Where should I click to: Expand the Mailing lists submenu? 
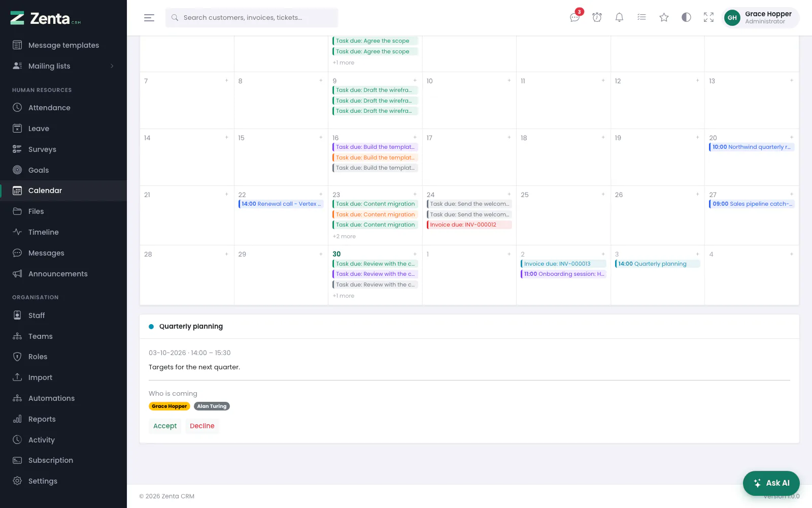click(63, 66)
